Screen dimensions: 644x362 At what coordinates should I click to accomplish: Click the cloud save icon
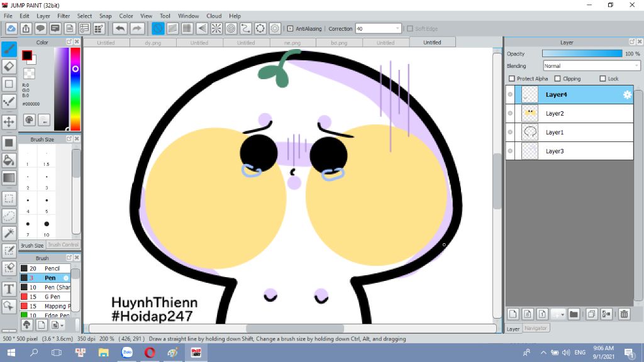pos(11,29)
